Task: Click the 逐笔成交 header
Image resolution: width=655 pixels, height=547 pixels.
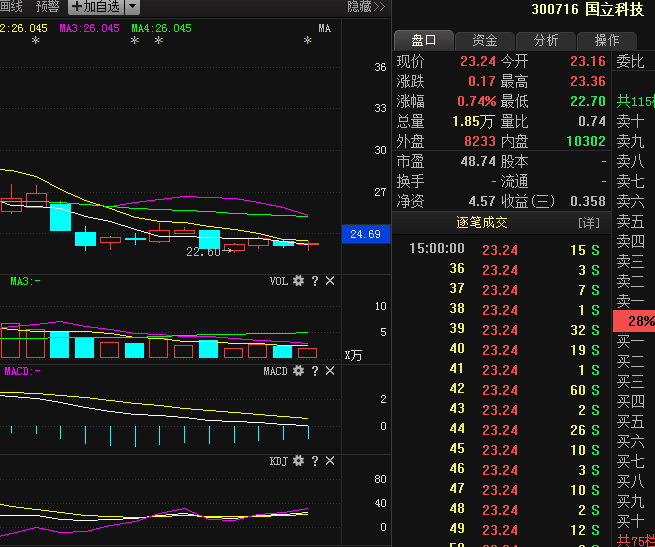Action: [x=482, y=222]
